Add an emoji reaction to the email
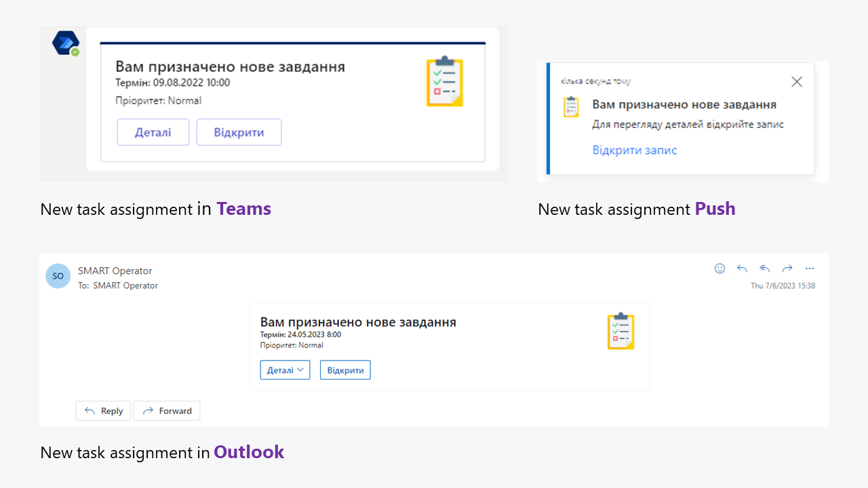Image resolution: width=868 pixels, height=488 pixels. point(720,268)
